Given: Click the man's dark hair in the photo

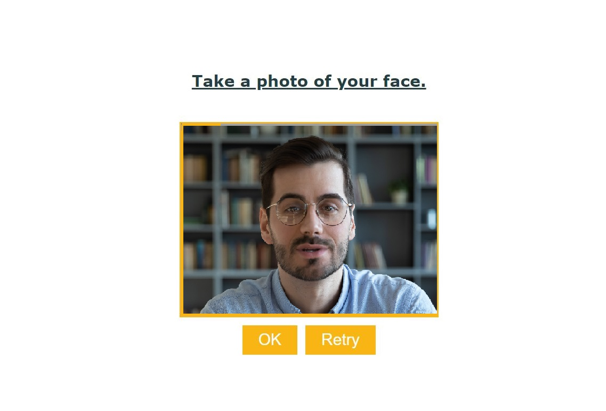Looking at the screenshot, I should [x=305, y=160].
